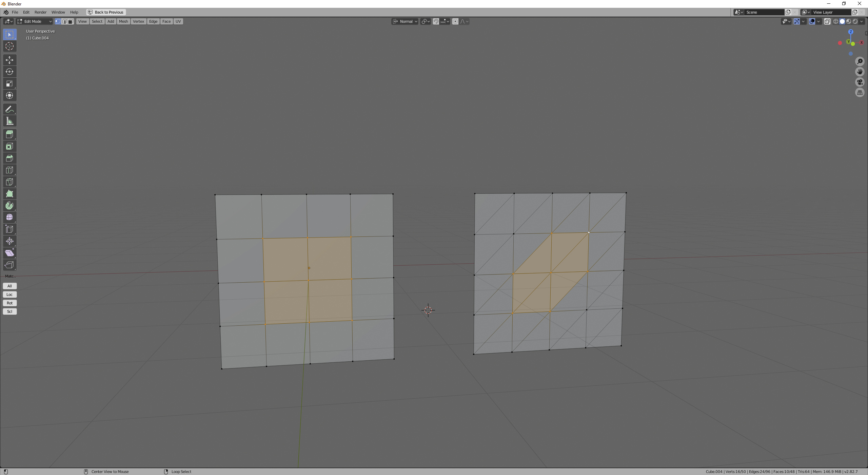Open the Add menu

pyautogui.click(x=111, y=21)
